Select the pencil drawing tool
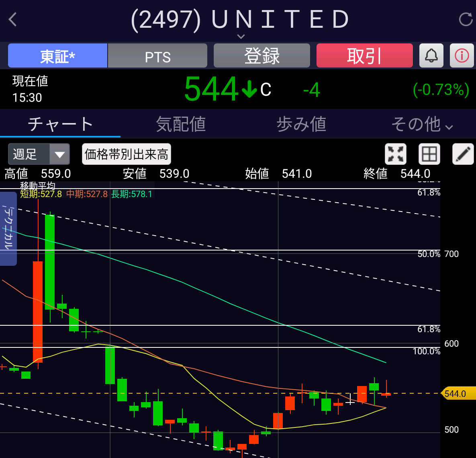 point(463,154)
